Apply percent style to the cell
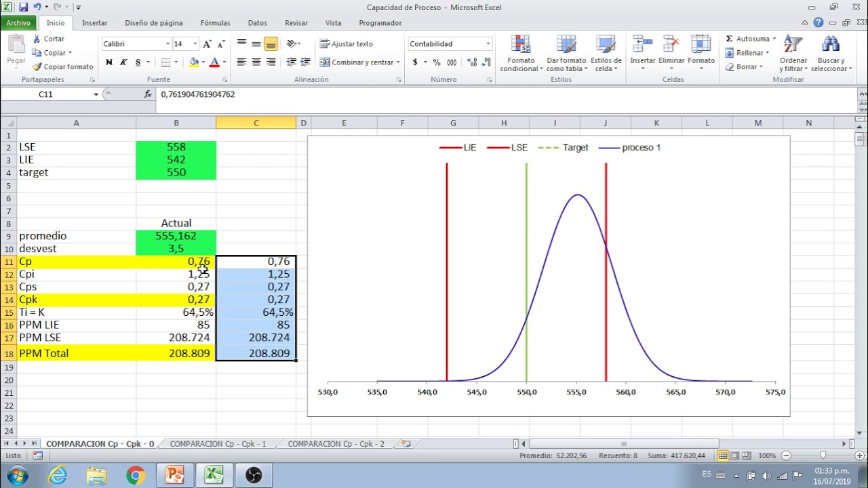Image resolution: width=868 pixels, height=488 pixels. (x=437, y=62)
